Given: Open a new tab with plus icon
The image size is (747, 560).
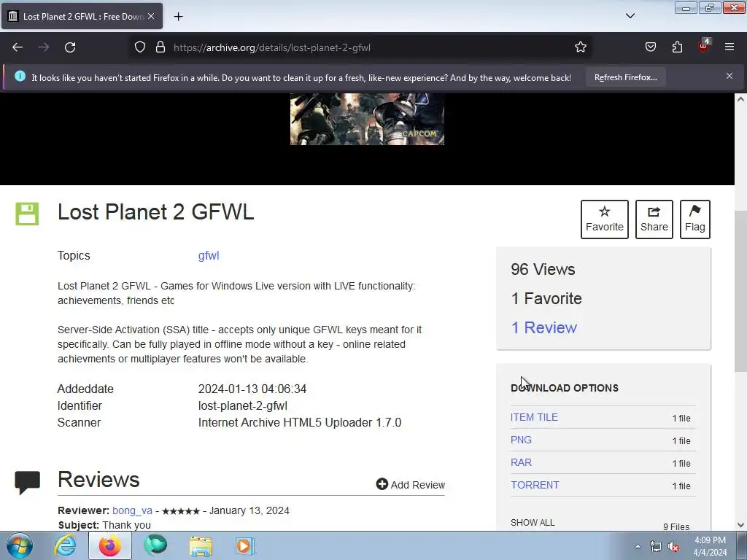Looking at the screenshot, I should pos(178,17).
